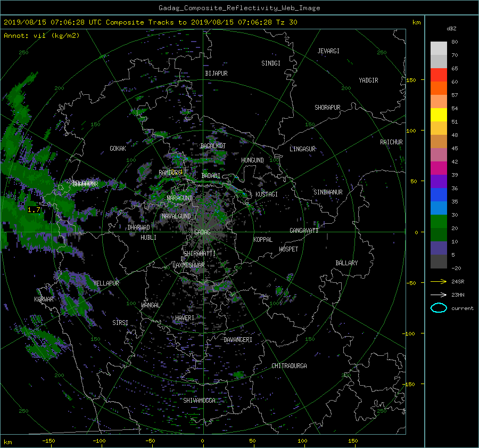Click the dBZ legend heading

[x=451, y=28]
